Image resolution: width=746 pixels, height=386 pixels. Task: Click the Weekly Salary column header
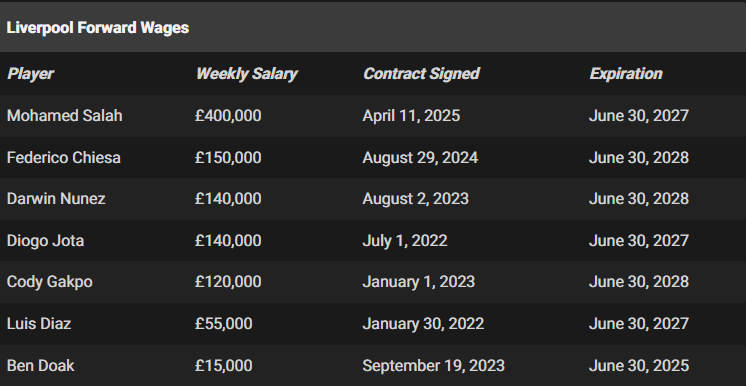[x=246, y=74]
